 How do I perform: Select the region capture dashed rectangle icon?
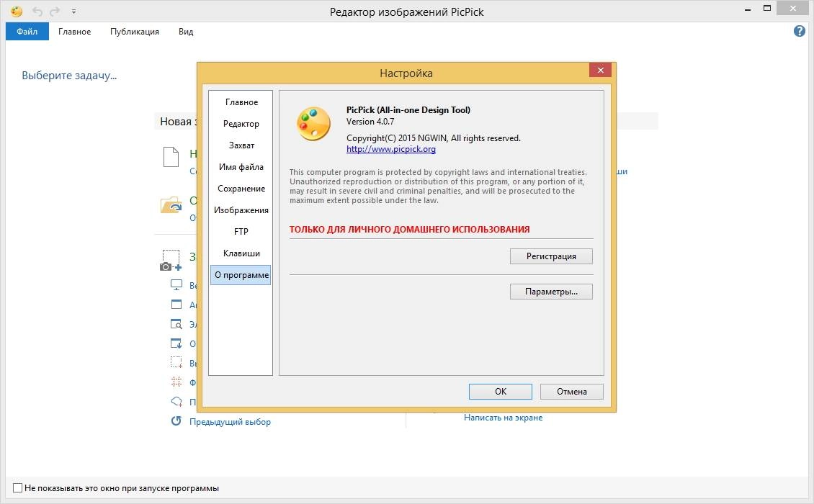(176, 362)
